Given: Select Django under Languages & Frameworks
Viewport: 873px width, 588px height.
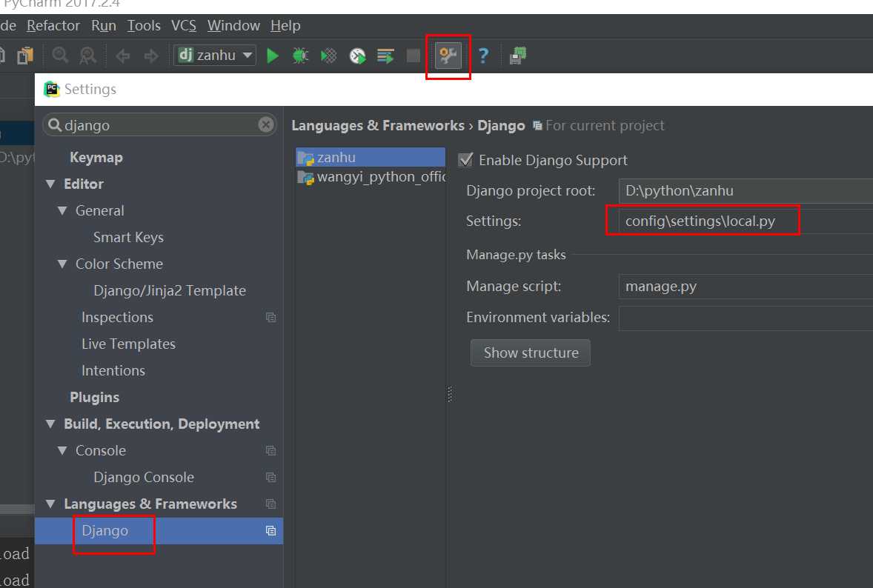Looking at the screenshot, I should tap(105, 531).
